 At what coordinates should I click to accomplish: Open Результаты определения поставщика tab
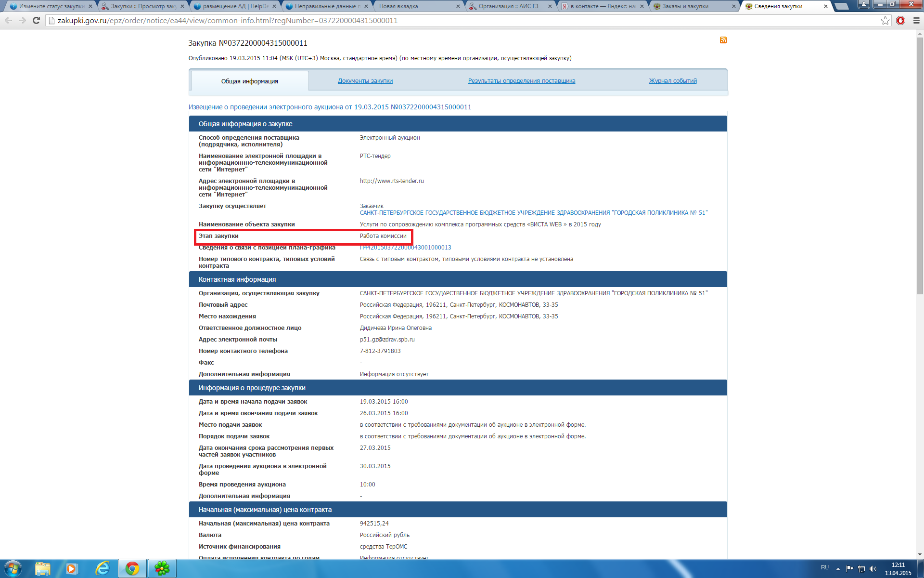pos(521,81)
